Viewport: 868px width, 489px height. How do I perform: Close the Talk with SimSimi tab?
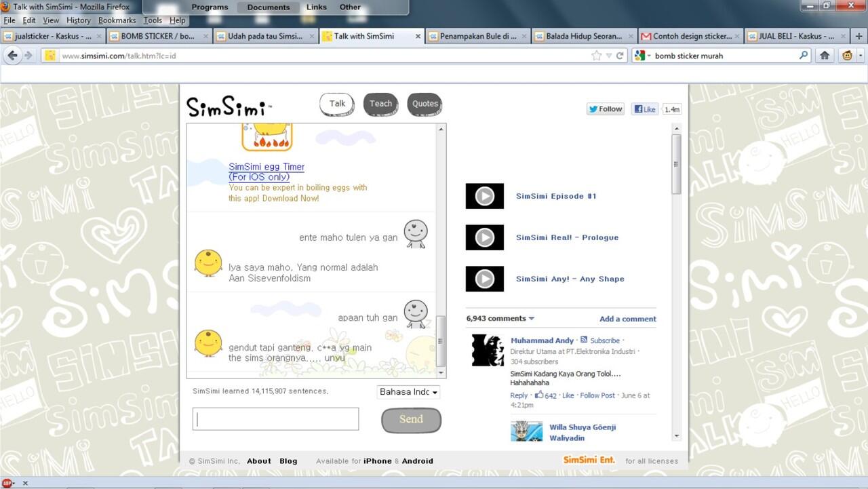(x=418, y=36)
